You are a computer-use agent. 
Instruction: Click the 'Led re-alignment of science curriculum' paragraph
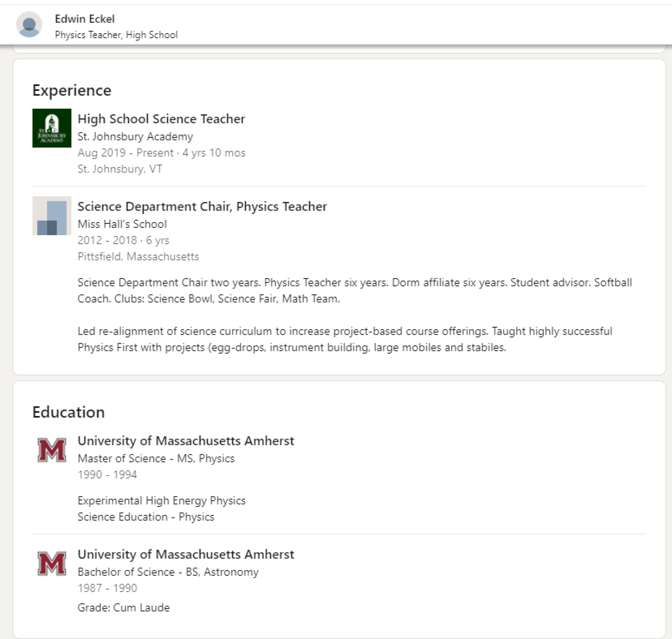point(344,339)
